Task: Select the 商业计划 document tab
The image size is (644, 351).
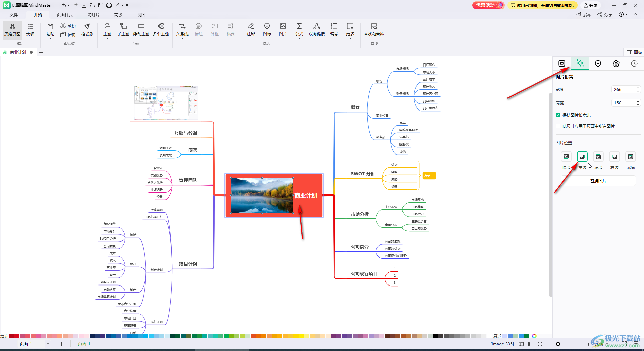Action: pyautogui.click(x=18, y=52)
